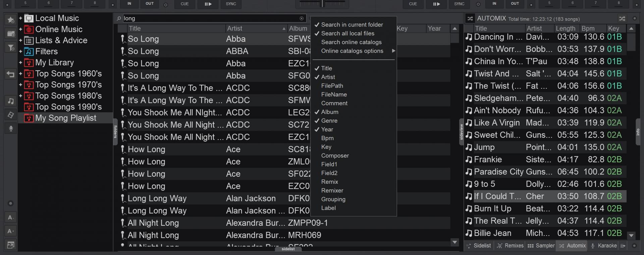Screen dimensions: 644x255
Task: Click the add filter folder icon
Action: click(x=11, y=47)
